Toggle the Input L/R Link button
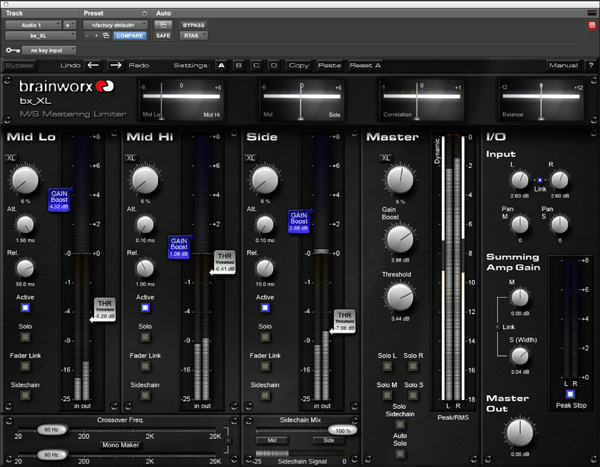Image resolution: width=600 pixels, height=467 pixels. pyautogui.click(x=540, y=180)
